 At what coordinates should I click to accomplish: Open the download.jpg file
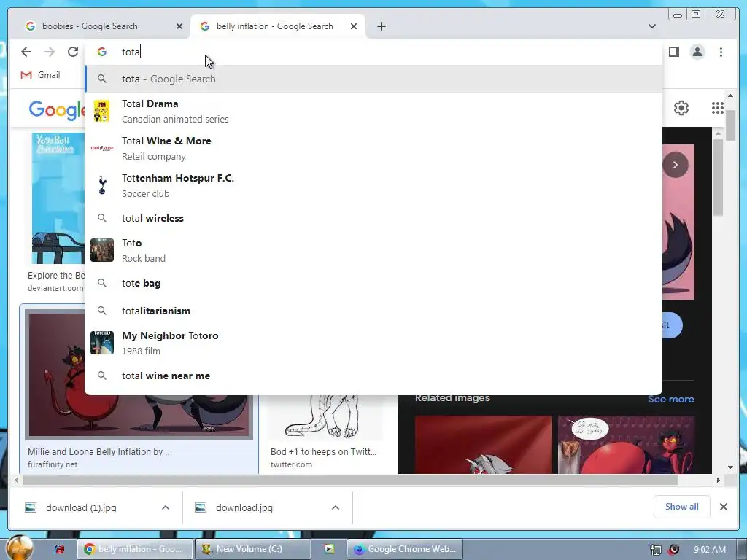click(244, 508)
